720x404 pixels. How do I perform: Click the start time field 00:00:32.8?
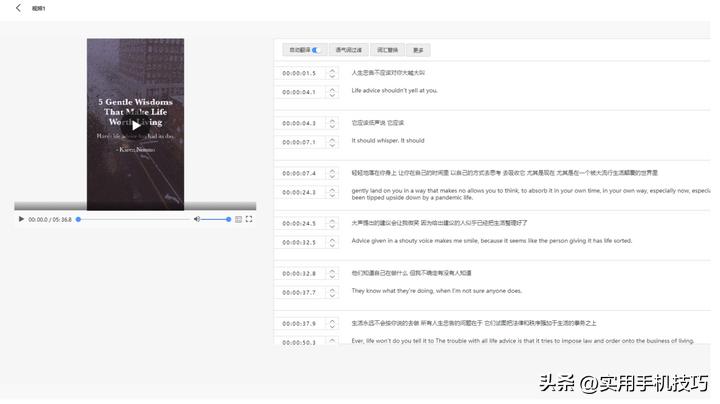(x=301, y=274)
